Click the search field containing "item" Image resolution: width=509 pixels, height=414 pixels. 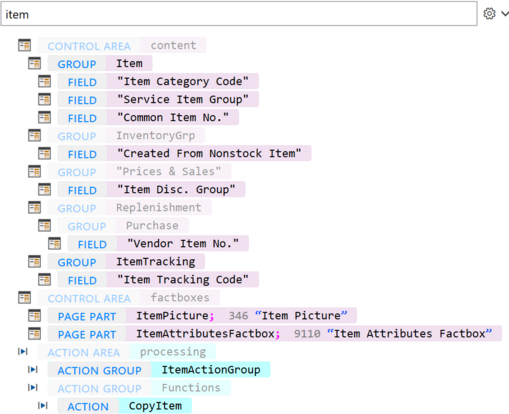pos(239,14)
